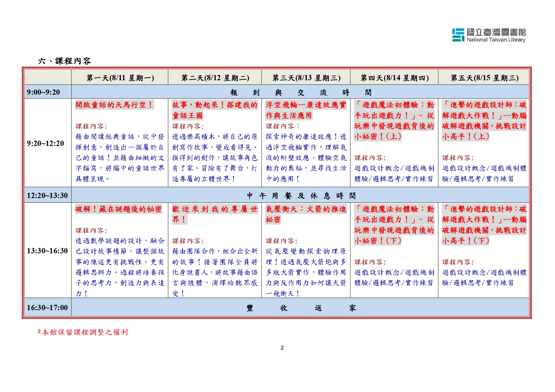This screenshot has width=555, height=392.
Task: Select the 報到與交流時間 row text
Action: coord(300,92)
